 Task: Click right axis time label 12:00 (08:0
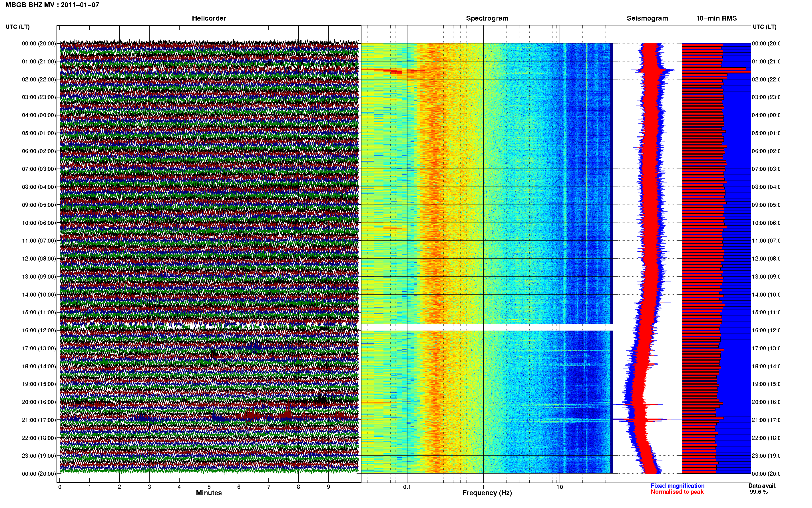point(766,259)
